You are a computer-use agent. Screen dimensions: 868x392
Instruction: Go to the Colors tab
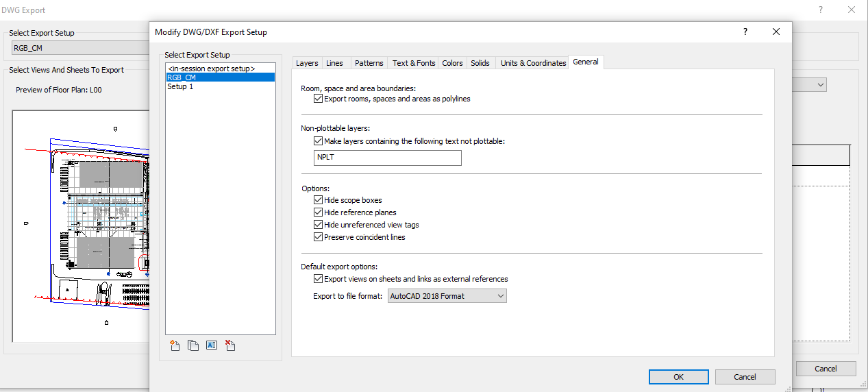[x=452, y=63]
